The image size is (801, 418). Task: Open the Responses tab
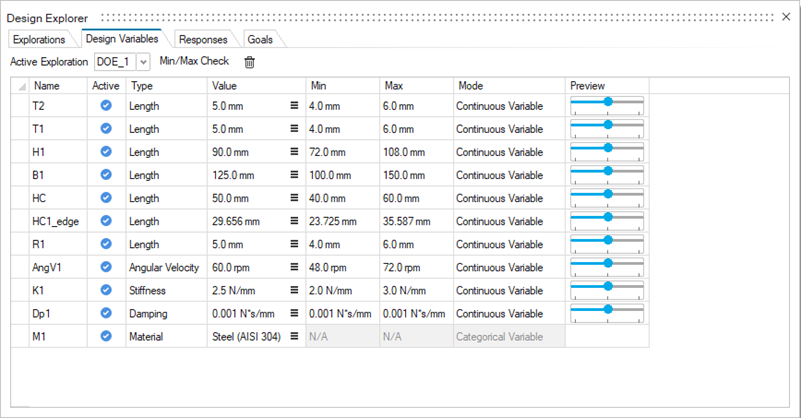tap(202, 40)
